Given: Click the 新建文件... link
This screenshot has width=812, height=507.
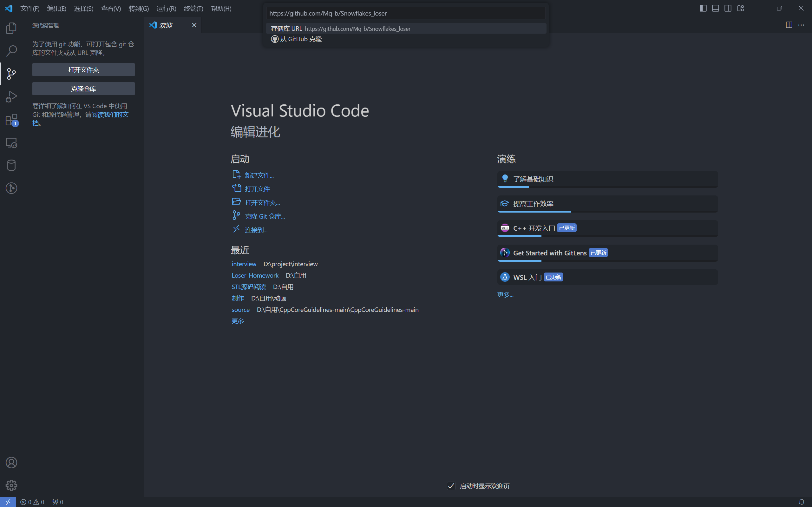Looking at the screenshot, I should (x=259, y=175).
